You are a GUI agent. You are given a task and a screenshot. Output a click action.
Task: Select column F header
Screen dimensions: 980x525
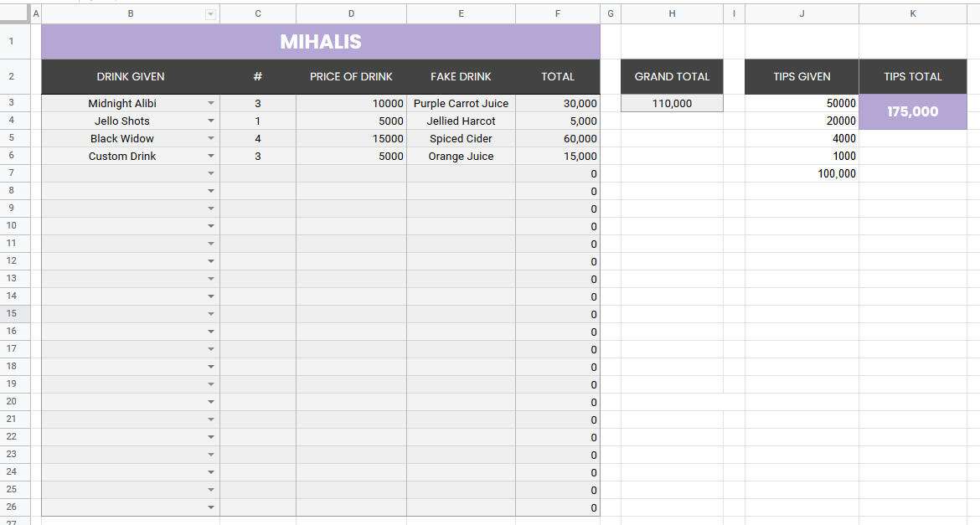558,13
